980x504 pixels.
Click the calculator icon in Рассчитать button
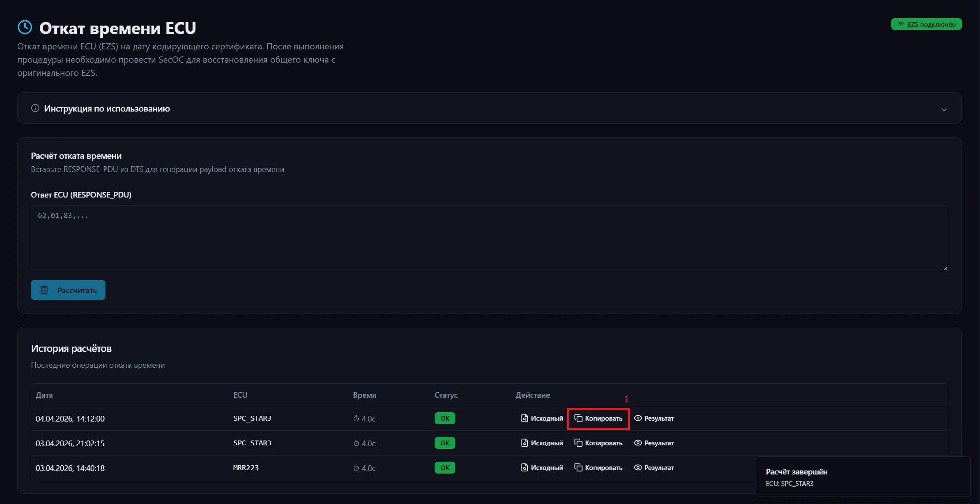point(44,290)
